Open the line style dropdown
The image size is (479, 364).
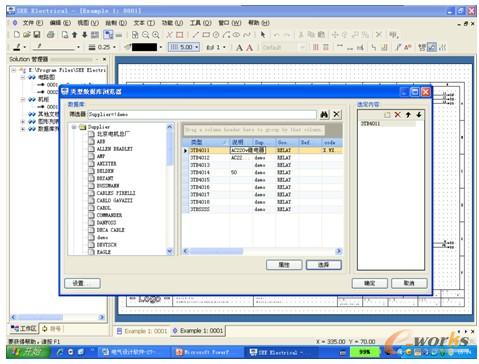pyautogui.click(x=78, y=47)
